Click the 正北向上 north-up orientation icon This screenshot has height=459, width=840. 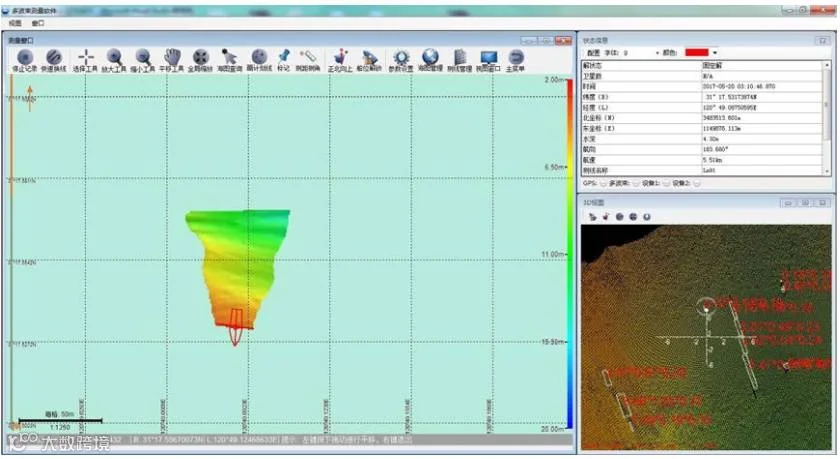pos(340,57)
